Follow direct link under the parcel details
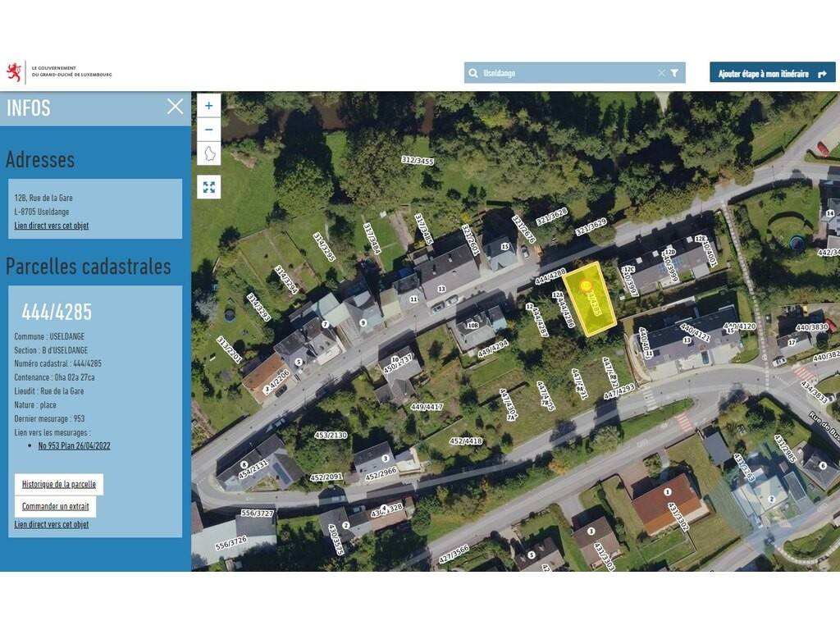The image size is (840, 630). [51, 524]
